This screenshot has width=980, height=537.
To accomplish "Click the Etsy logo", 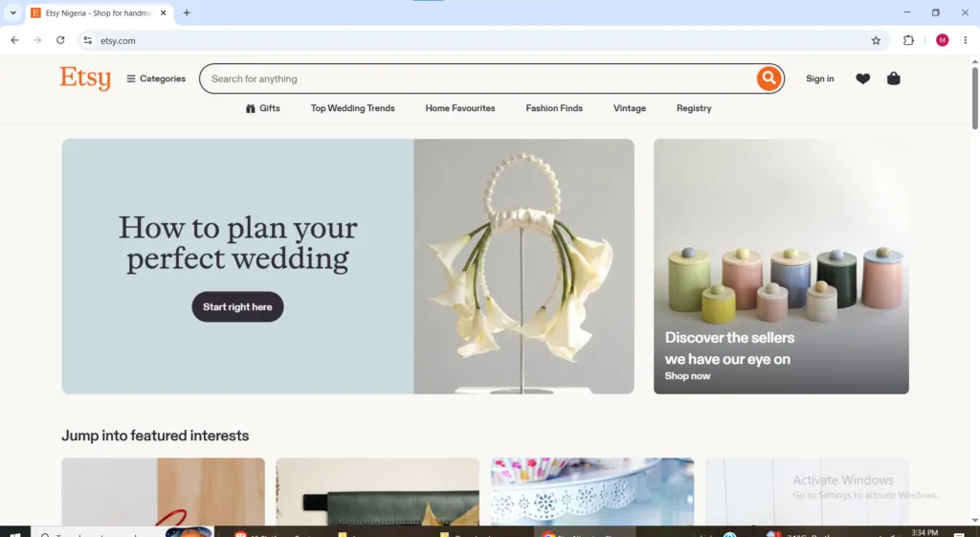I will pyautogui.click(x=85, y=78).
